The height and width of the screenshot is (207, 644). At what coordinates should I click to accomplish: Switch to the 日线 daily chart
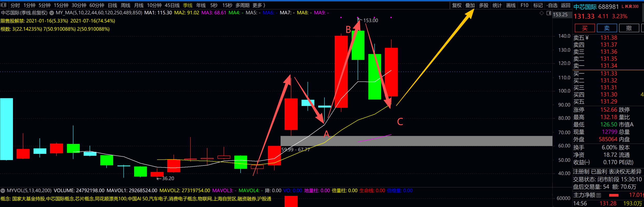112,5
